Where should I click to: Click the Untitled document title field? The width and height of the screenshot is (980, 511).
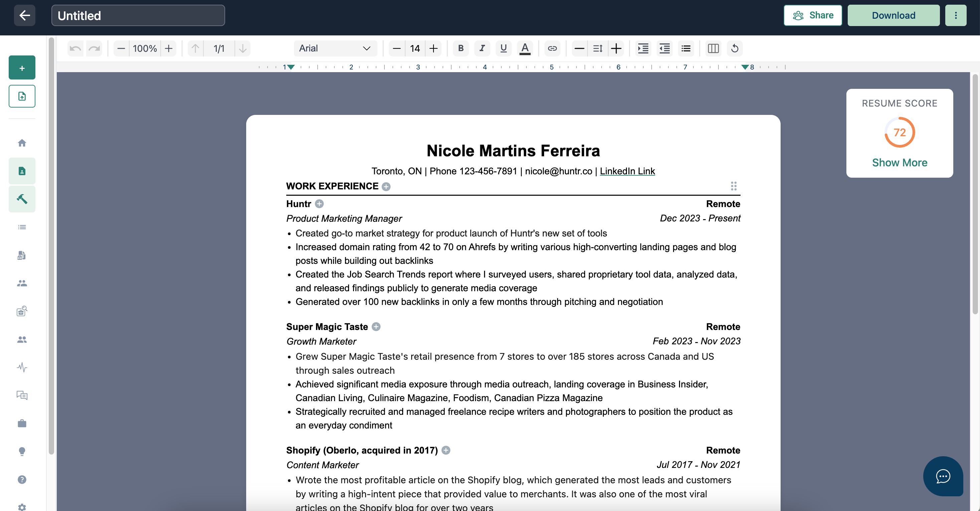[x=138, y=15]
